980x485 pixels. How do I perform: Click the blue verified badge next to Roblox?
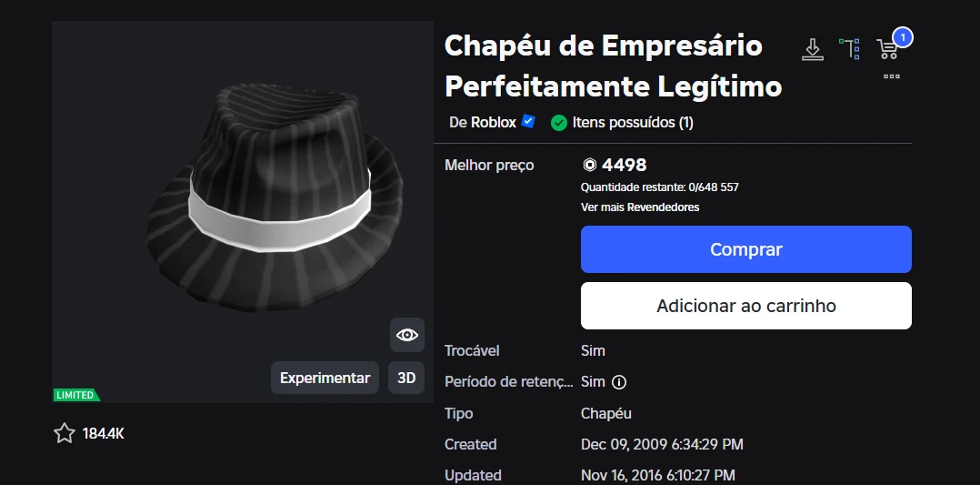click(x=528, y=121)
